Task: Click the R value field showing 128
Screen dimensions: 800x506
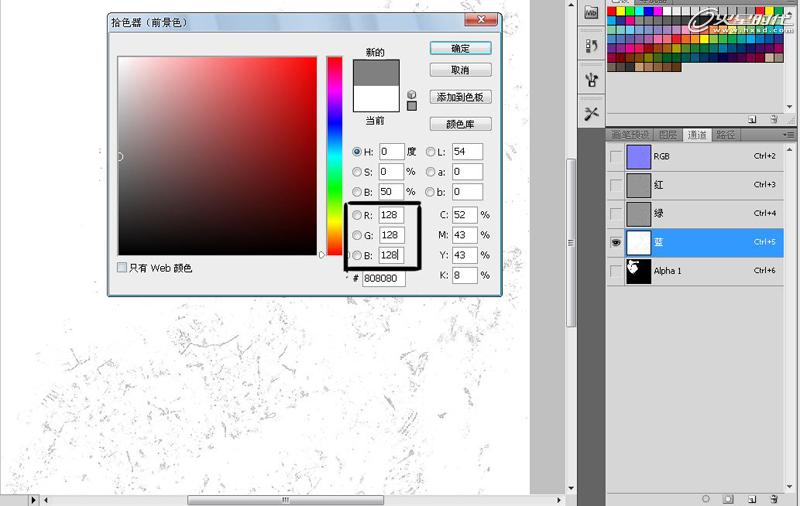Action: pyautogui.click(x=391, y=215)
